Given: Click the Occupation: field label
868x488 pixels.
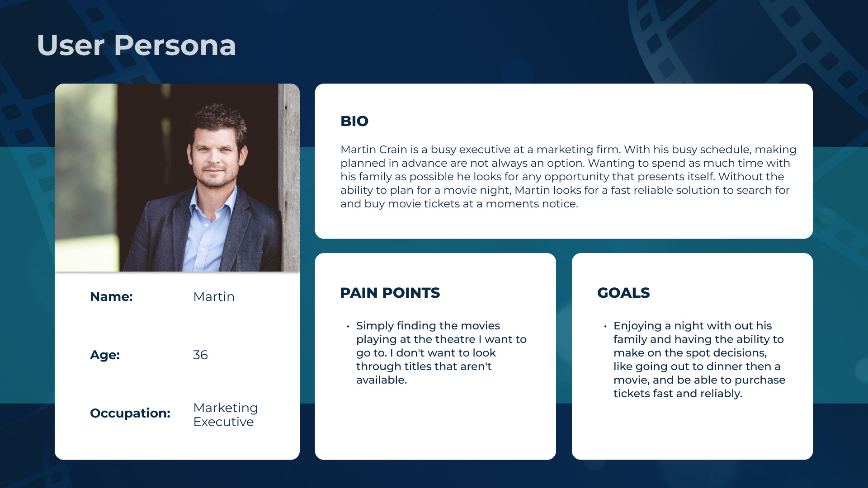Looking at the screenshot, I should point(130,413).
